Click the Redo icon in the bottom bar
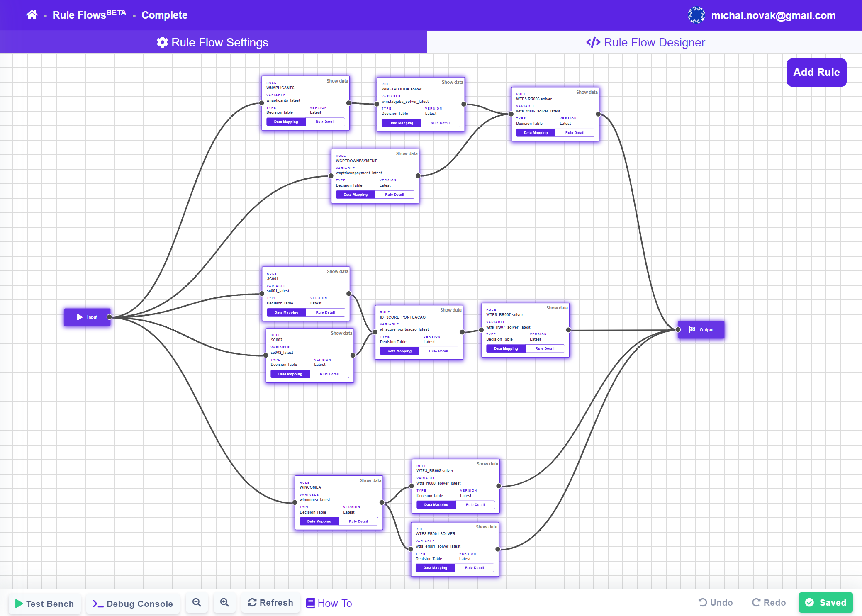This screenshot has width=862, height=616. pos(757,602)
